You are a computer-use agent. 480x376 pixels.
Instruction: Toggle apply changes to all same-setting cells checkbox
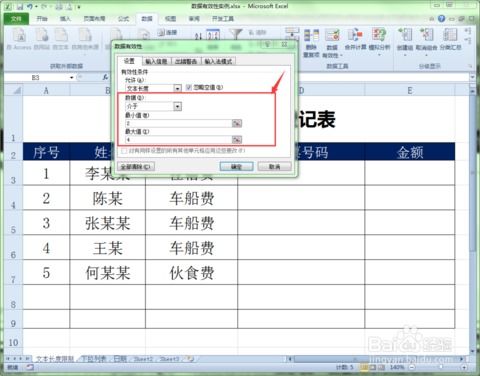click(x=124, y=151)
